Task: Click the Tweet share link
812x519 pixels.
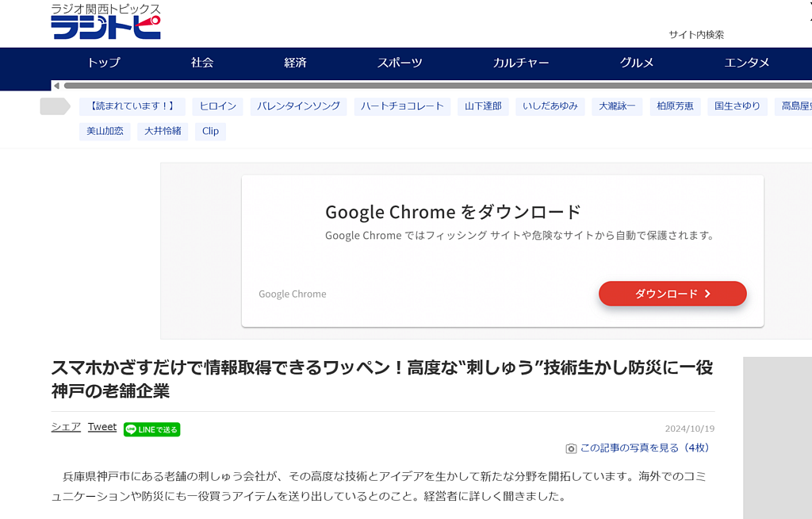Action: [101, 426]
